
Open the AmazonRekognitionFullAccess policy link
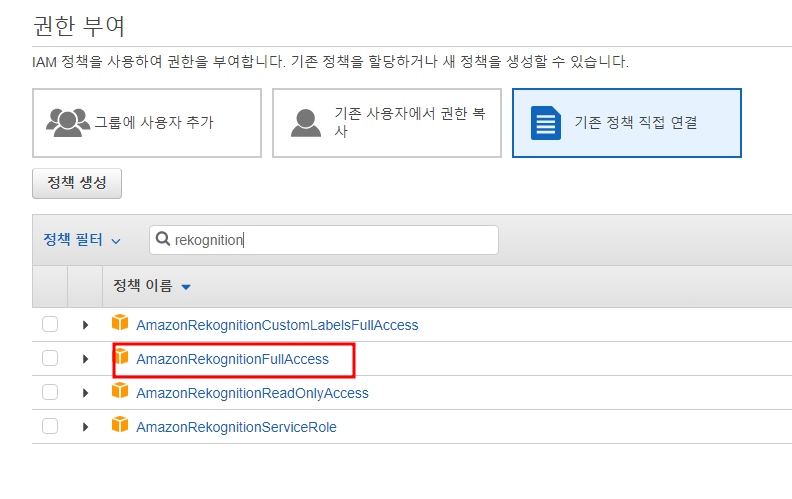(232, 359)
